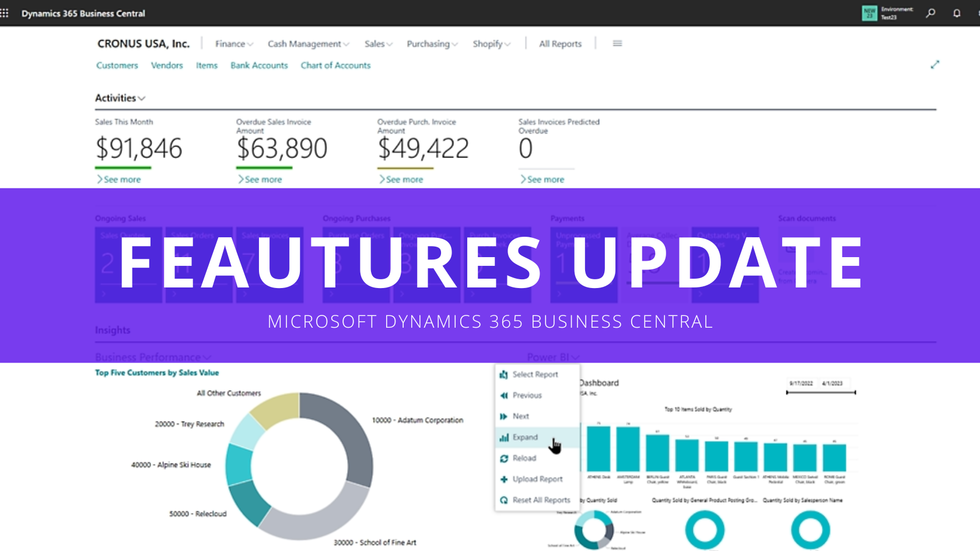The height and width of the screenshot is (551, 980).
Task: Click the All Other Customers donut segment
Action: click(278, 409)
